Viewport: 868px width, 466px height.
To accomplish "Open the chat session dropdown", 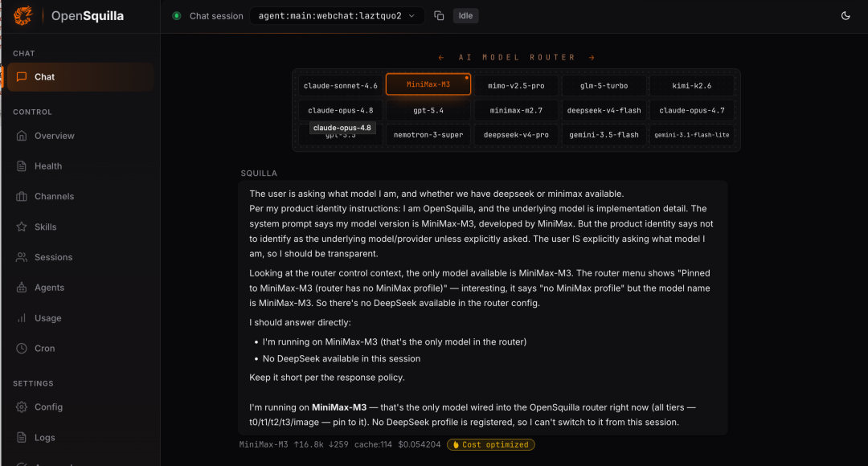I will tap(337, 15).
